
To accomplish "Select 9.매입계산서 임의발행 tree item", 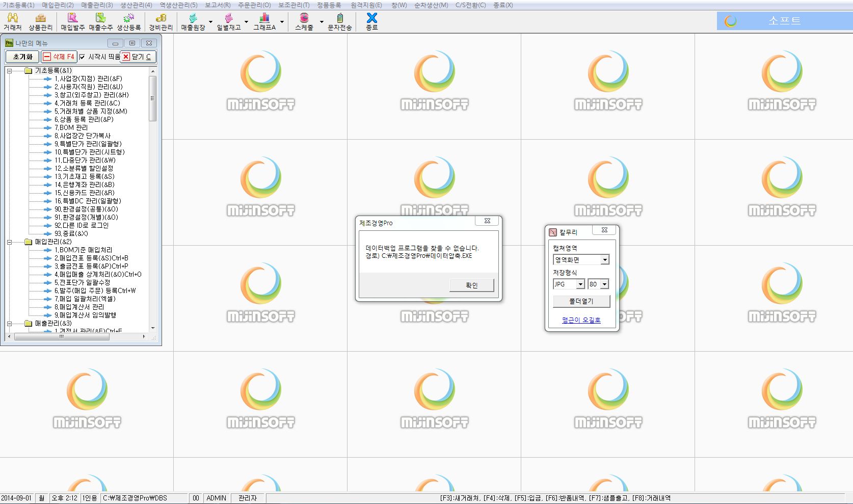I will pyautogui.click(x=85, y=315).
